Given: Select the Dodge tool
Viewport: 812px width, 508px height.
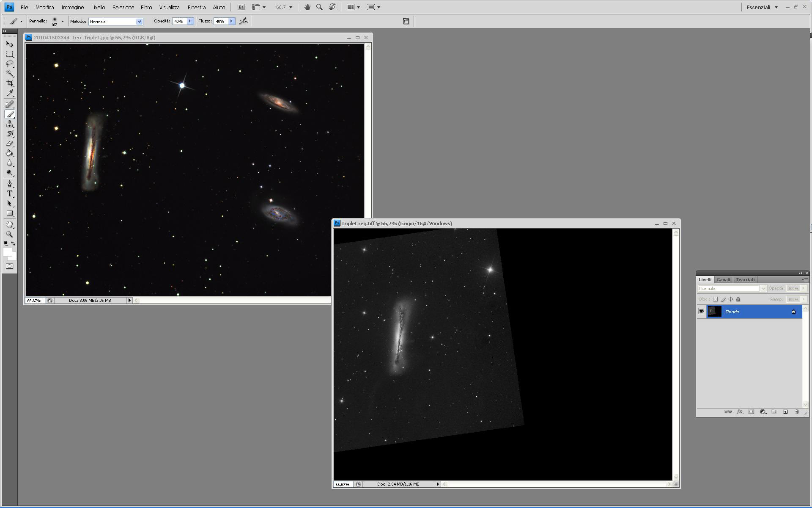Looking at the screenshot, I should pyautogui.click(x=9, y=173).
